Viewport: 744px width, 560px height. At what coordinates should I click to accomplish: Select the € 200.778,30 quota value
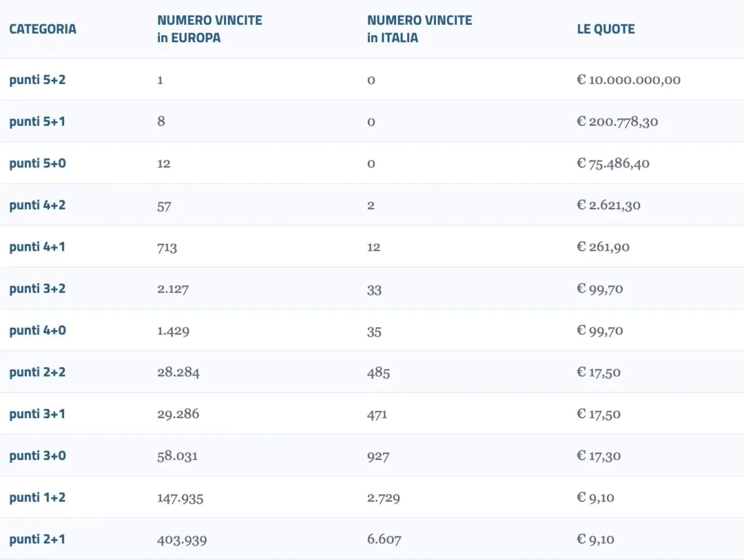pyautogui.click(x=618, y=121)
